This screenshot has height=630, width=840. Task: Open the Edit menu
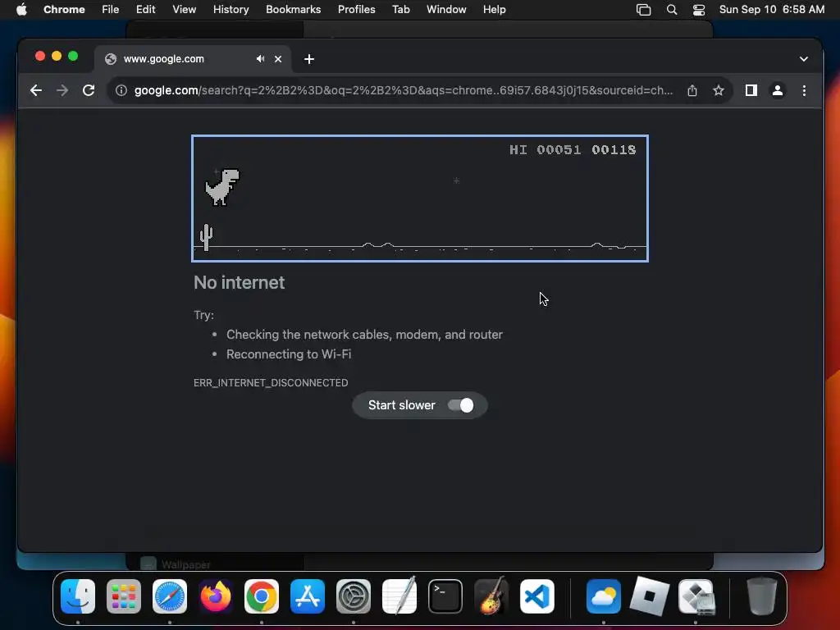coord(145,10)
